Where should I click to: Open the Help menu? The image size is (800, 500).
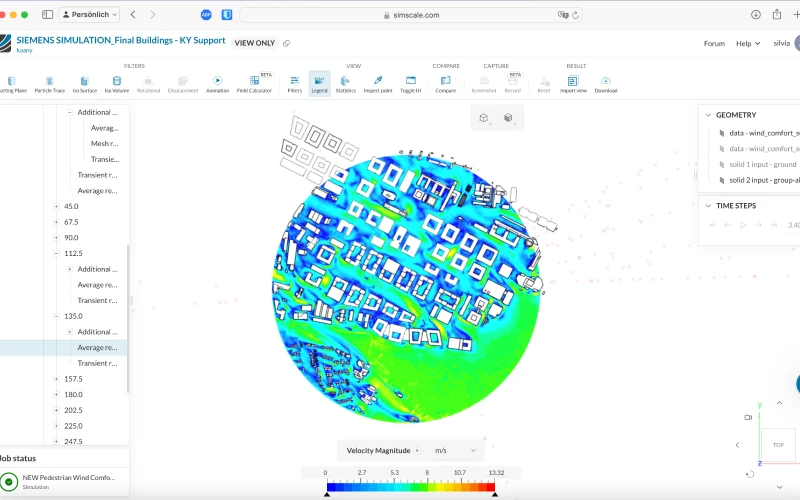[748, 43]
